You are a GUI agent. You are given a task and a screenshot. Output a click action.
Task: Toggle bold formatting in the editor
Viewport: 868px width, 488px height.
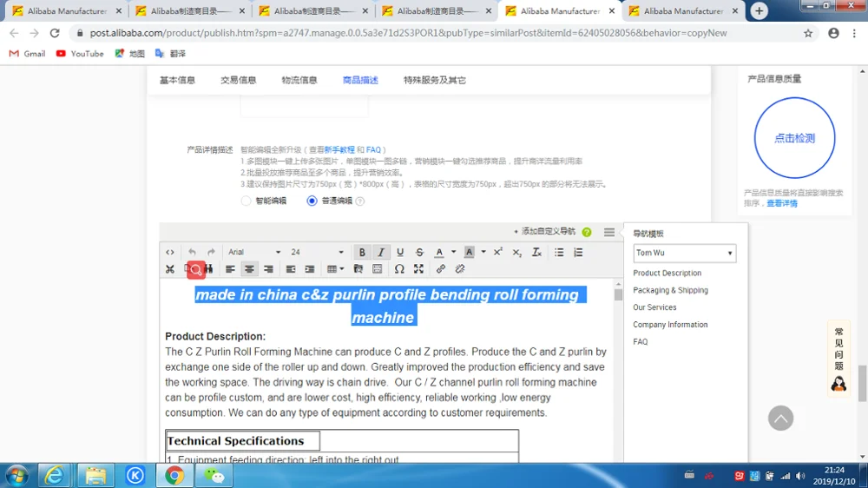click(x=362, y=253)
